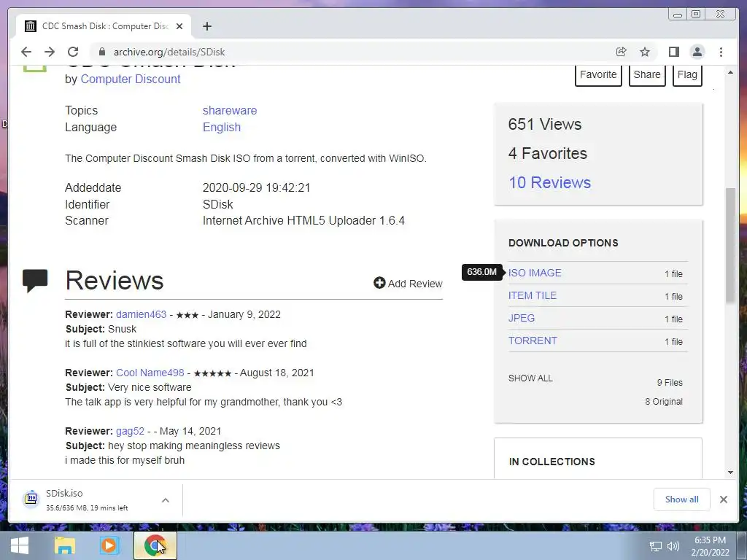Open Chrome's three-dot menu
Viewport: 747px width, 560px height.
pos(721,52)
